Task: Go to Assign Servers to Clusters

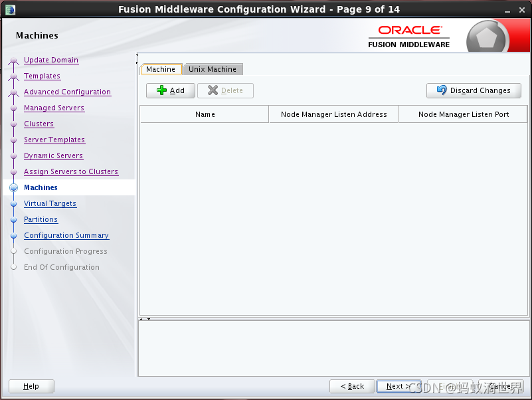Action: pyautogui.click(x=71, y=172)
